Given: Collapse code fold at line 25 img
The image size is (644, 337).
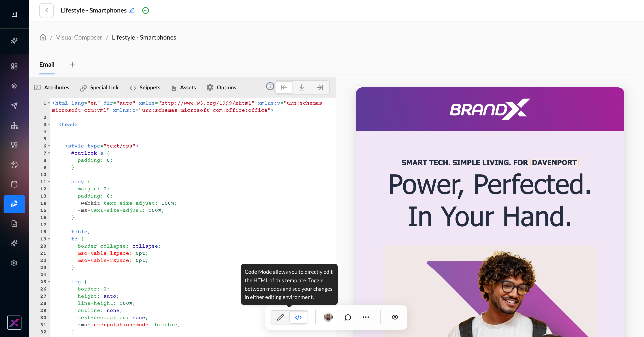Looking at the screenshot, I should pyautogui.click(x=49, y=282).
